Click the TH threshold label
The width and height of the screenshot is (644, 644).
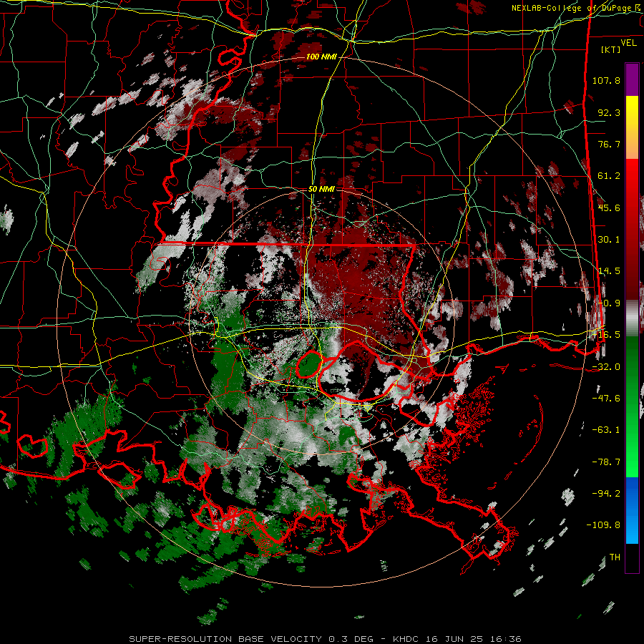(615, 557)
